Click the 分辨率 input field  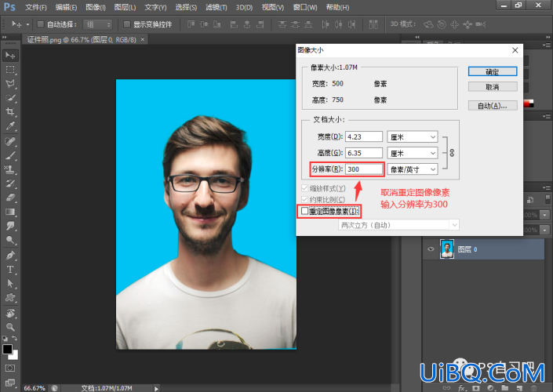[364, 169]
